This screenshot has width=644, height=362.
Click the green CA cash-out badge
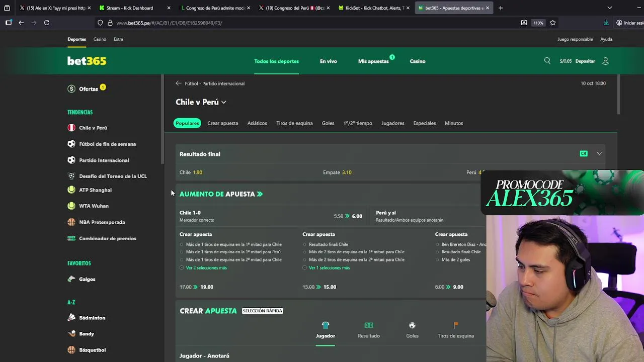point(584,153)
